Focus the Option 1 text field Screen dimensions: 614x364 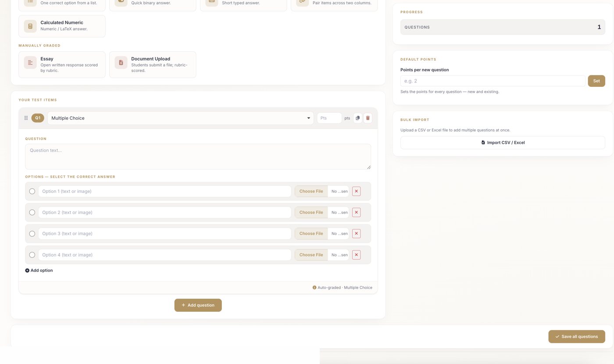[x=165, y=191]
